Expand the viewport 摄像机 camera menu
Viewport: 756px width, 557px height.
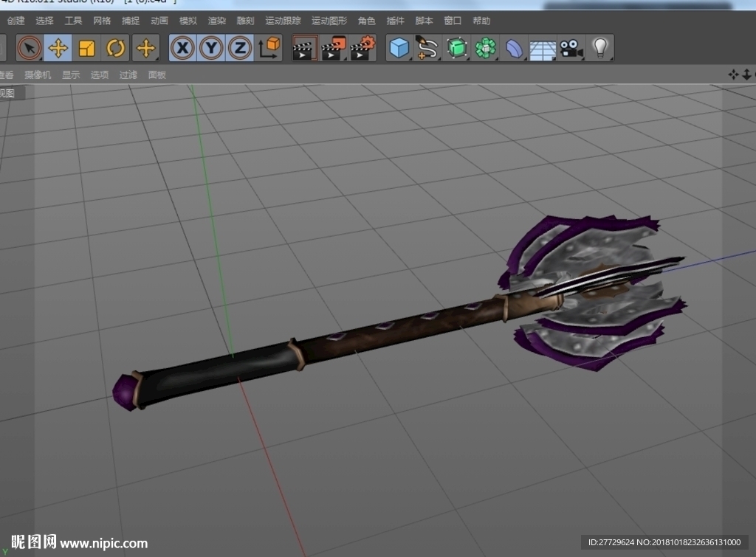coord(38,75)
